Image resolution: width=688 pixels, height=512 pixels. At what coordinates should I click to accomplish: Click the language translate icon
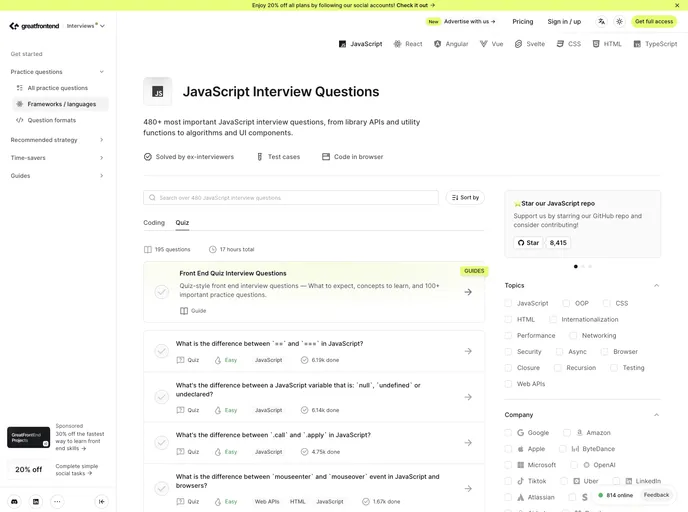[x=601, y=21]
